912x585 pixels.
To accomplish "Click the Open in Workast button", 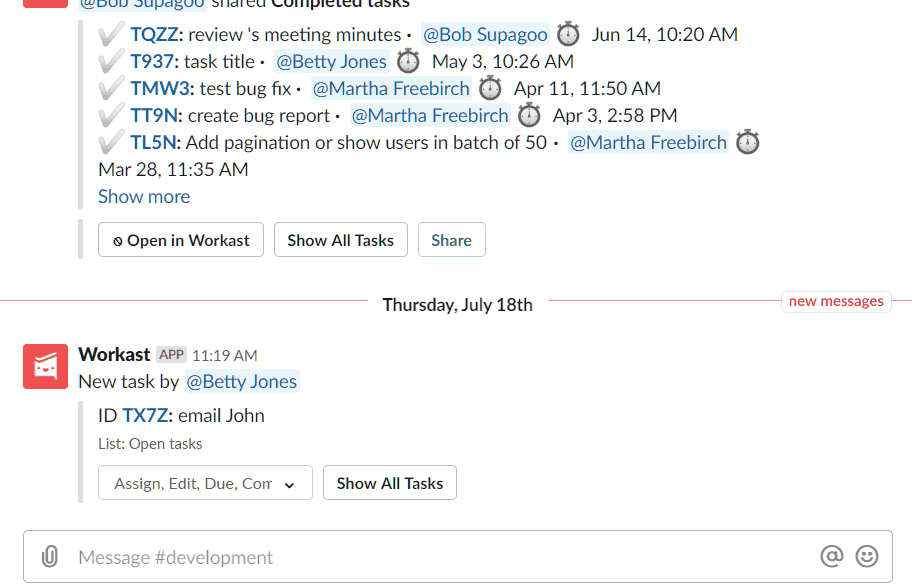I will 180,239.
